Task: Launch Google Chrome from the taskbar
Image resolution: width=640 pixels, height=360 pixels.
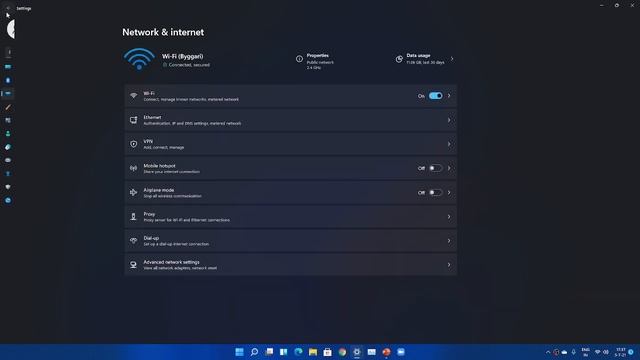Action: click(x=342, y=352)
